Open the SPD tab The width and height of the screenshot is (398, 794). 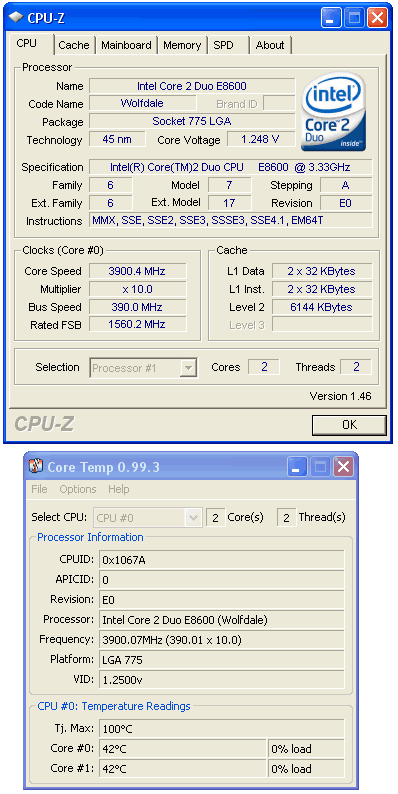pos(223,45)
